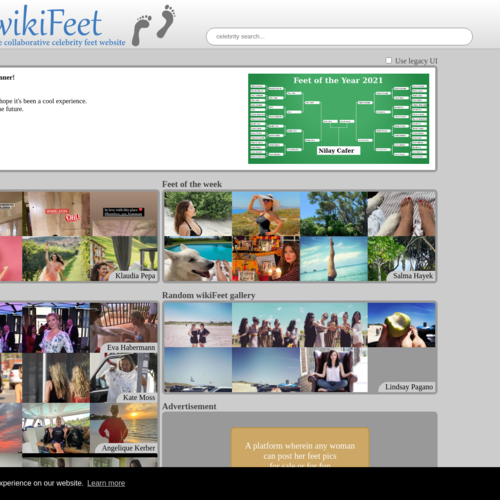Open Lindsay Pagano armchair meditation photo
This screenshot has width=500, height=500.
pos(334,370)
